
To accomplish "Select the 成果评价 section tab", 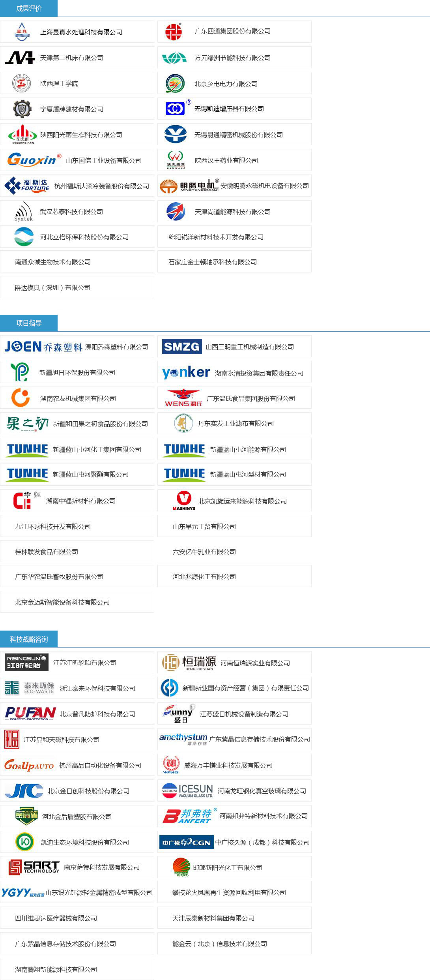I will pyautogui.click(x=29, y=8).
